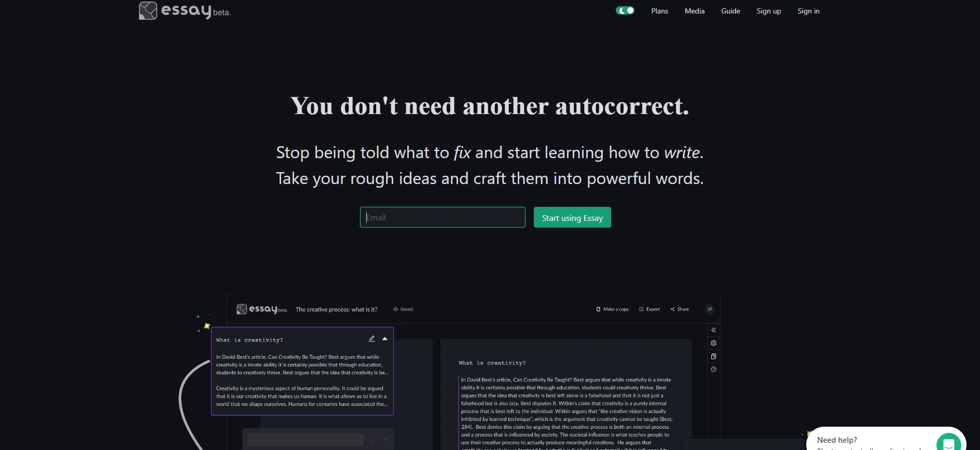The image size is (980, 450).
Task: Click the Start using Essay button
Action: tap(572, 217)
